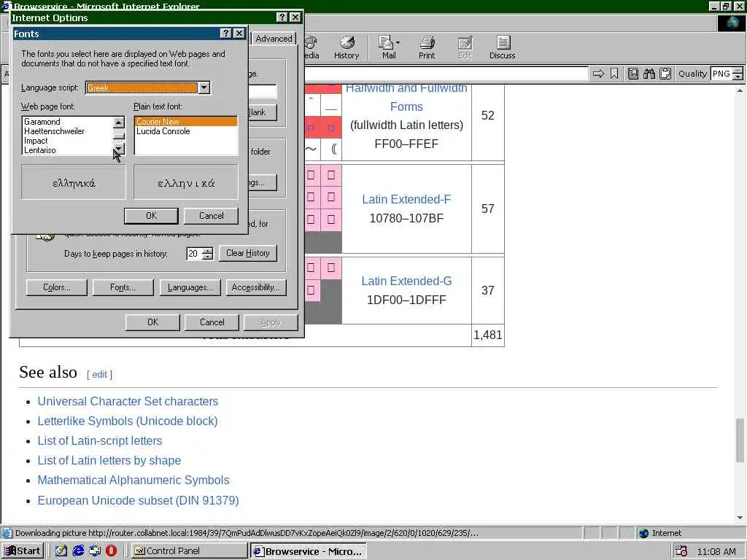Viewport: 747px width, 560px height.
Task: Click the days in history input field
Action: (x=194, y=253)
